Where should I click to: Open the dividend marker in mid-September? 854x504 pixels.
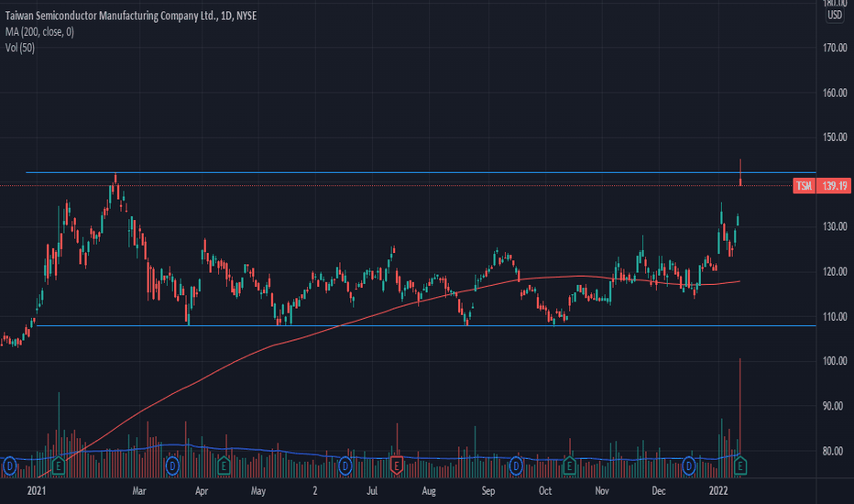(516, 466)
